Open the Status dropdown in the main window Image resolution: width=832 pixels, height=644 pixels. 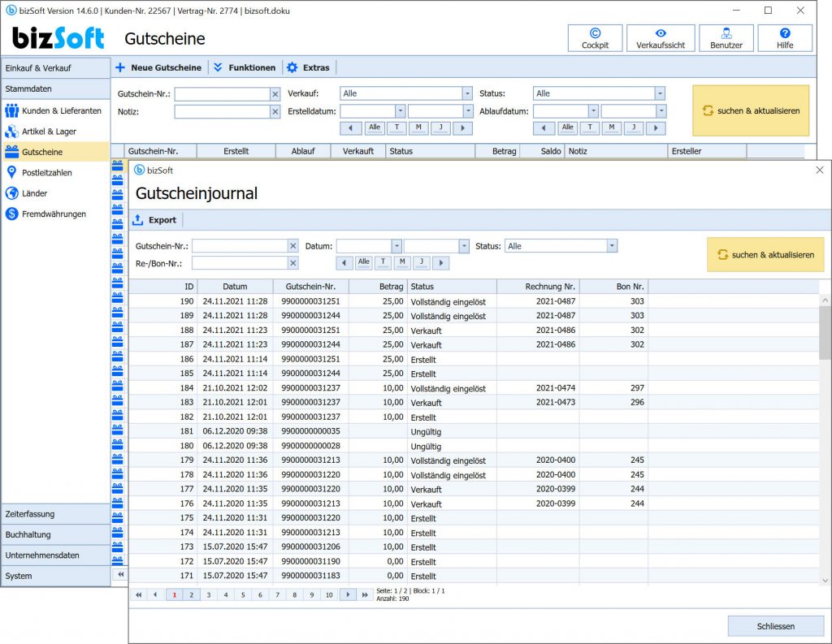click(x=660, y=93)
